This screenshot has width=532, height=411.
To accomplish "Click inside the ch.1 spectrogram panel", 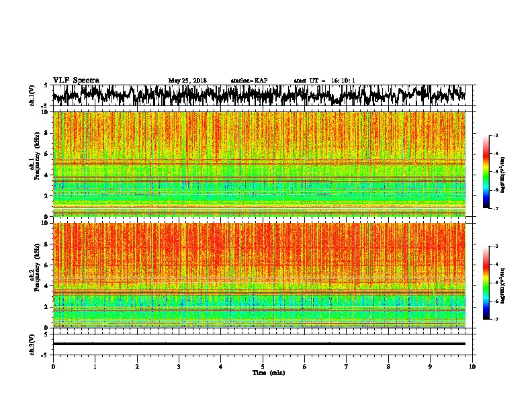I will [259, 164].
